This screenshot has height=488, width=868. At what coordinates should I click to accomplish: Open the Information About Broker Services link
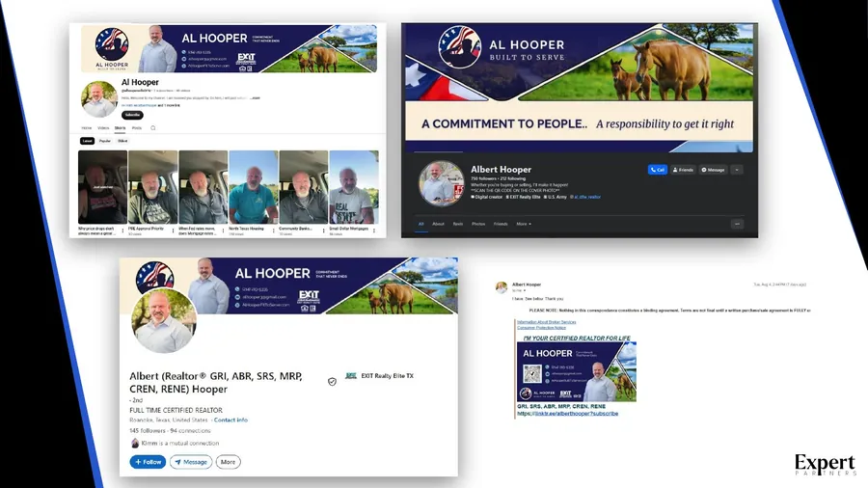[x=547, y=322]
